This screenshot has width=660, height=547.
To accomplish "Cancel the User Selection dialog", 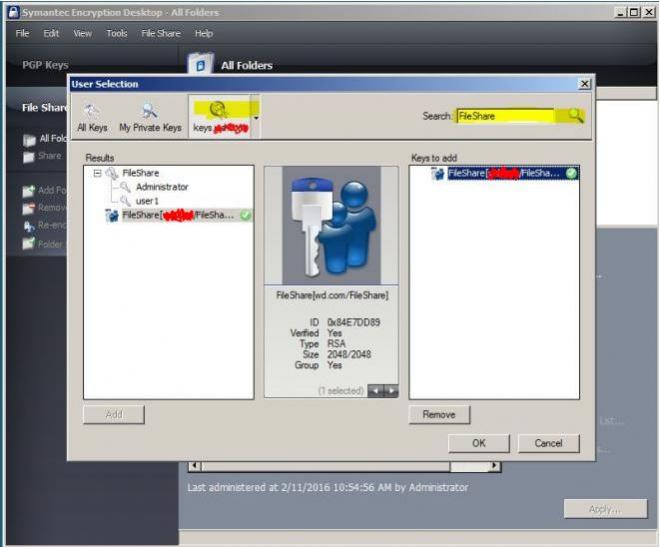I will tap(548, 443).
